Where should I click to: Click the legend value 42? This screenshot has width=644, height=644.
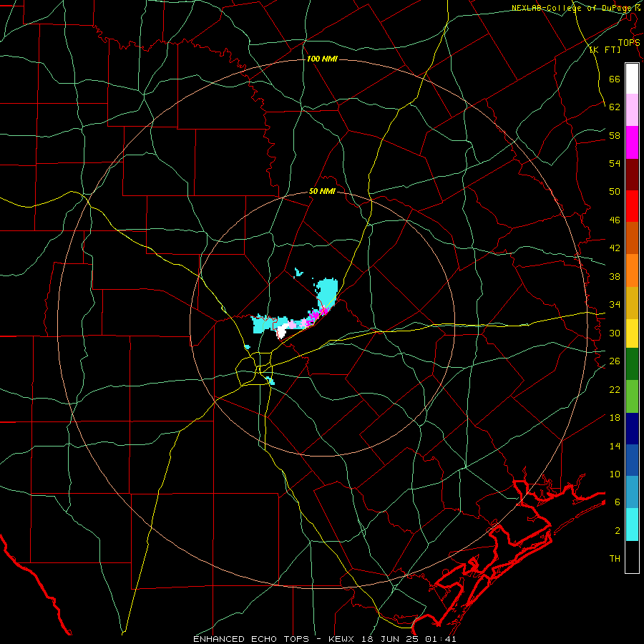[615, 248]
